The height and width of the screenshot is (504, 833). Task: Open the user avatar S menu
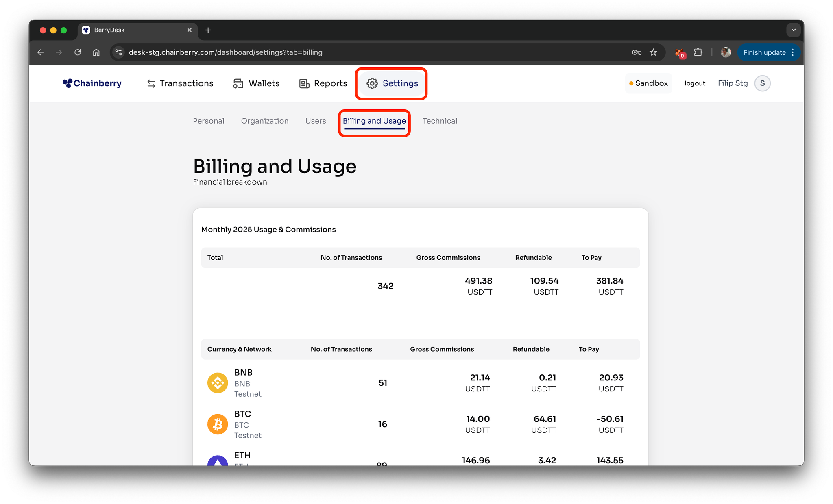pos(762,83)
